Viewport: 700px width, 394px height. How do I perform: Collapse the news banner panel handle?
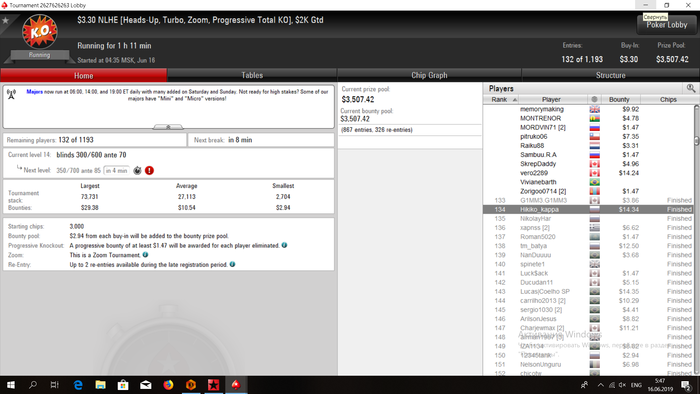168,127
